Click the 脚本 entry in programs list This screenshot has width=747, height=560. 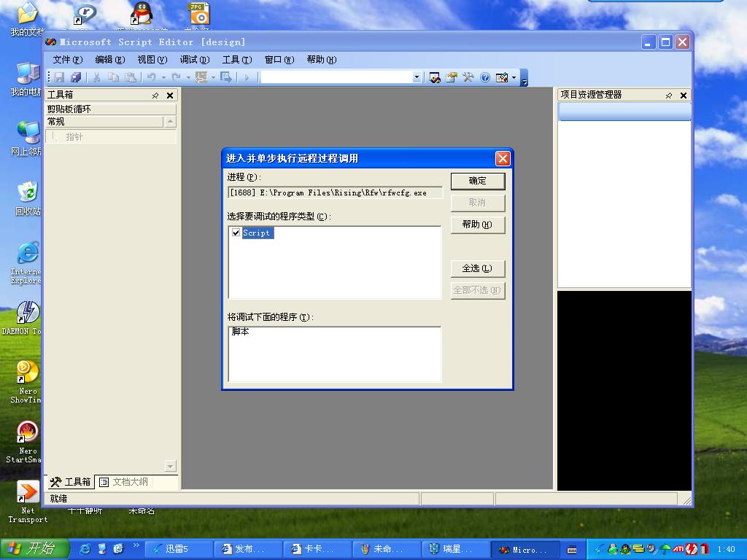(241, 332)
